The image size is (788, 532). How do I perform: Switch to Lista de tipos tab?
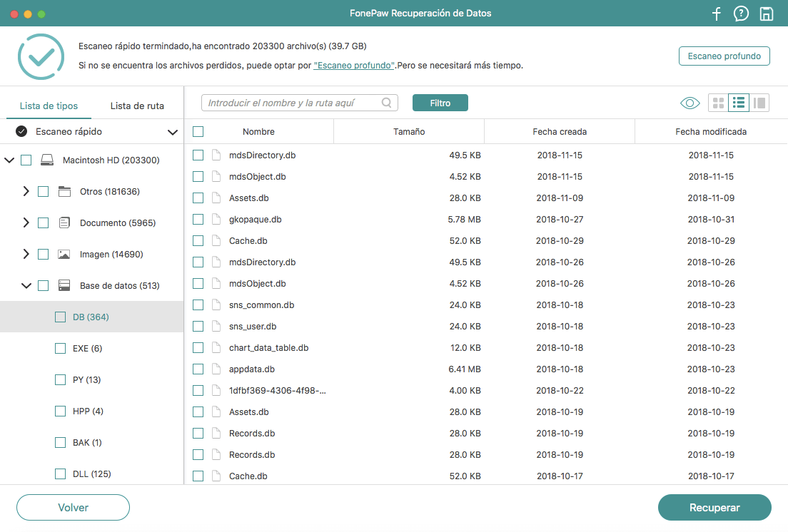pyautogui.click(x=49, y=106)
